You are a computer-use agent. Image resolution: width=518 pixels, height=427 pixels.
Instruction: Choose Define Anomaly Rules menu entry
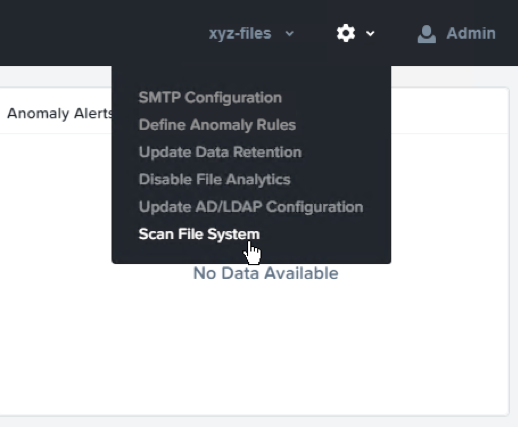tap(217, 125)
